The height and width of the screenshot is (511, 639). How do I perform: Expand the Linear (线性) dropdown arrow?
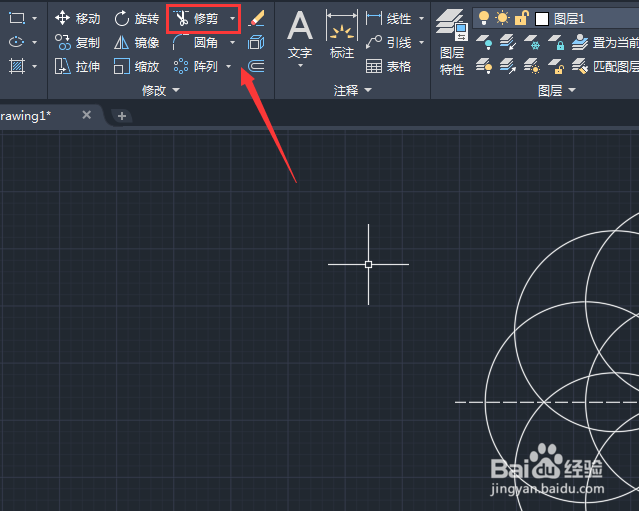[x=421, y=18]
